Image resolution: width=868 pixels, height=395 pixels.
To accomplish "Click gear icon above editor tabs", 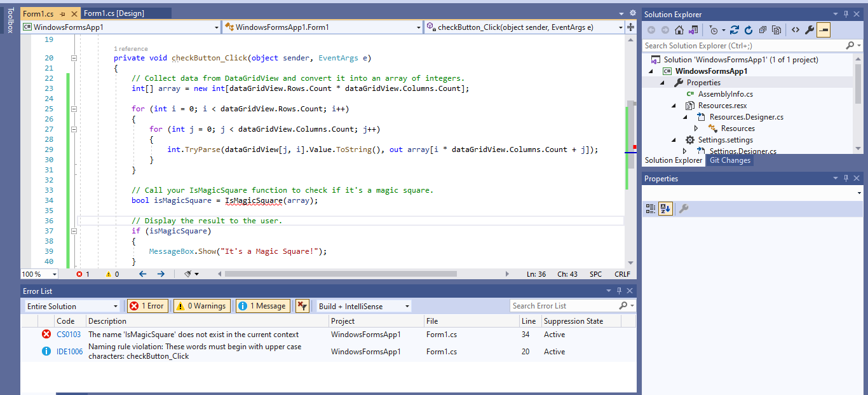I will tap(632, 13).
